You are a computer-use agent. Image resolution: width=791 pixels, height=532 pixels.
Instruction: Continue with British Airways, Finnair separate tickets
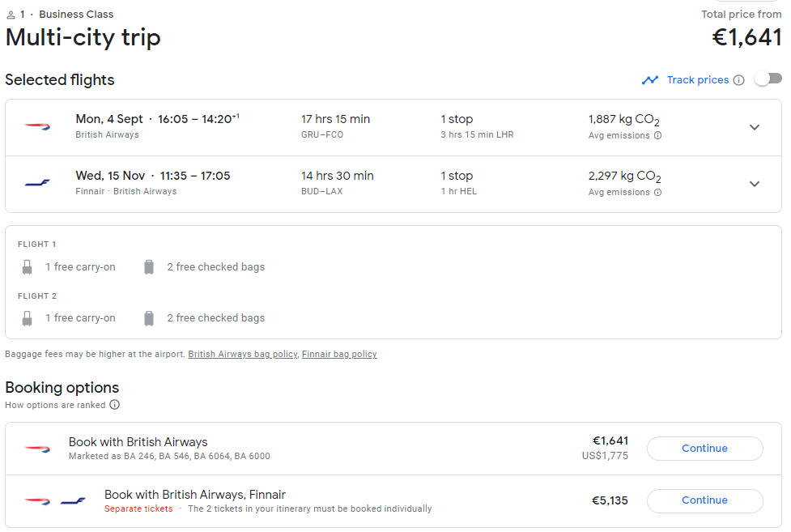(704, 500)
